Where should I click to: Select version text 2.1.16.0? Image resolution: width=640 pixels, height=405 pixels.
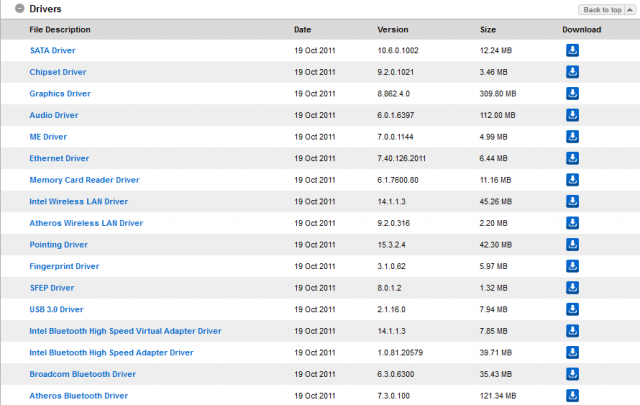pyautogui.click(x=391, y=309)
